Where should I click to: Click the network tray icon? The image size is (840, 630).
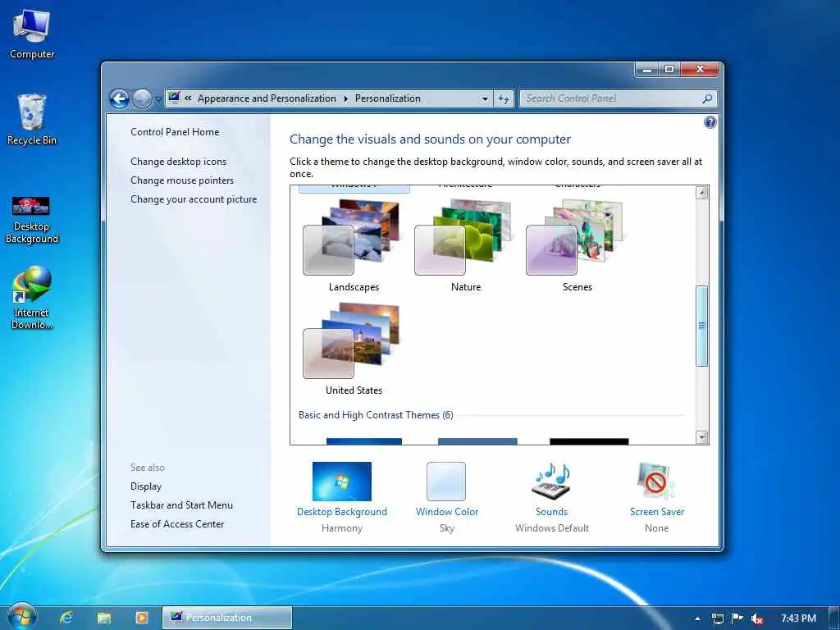pyautogui.click(x=718, y=619)
